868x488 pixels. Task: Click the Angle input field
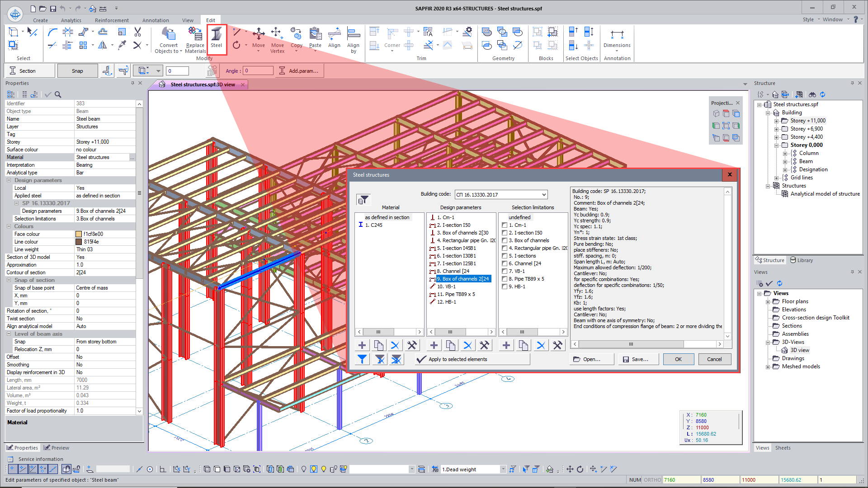point(259,71)
